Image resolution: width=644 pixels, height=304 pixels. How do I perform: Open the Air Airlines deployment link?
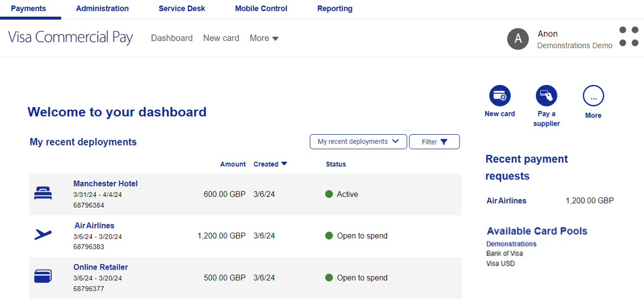[95, 226]
